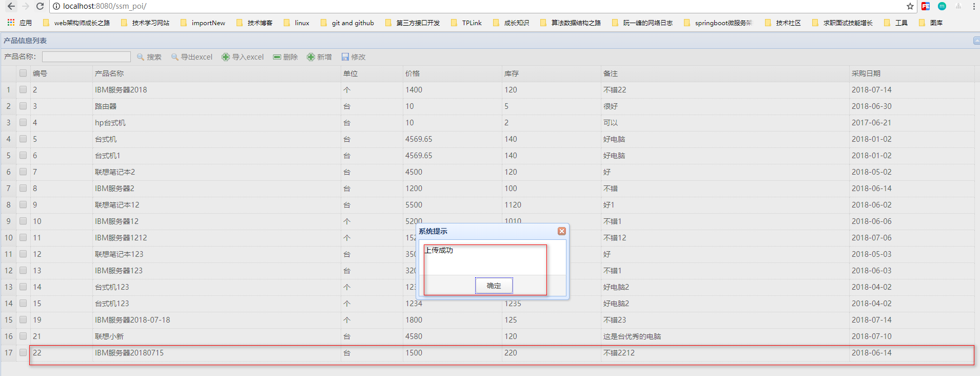Open the git and github bookmark folder
Image resolution: width=980 pixels, height=376 pixels.
(x=347, y=23)
